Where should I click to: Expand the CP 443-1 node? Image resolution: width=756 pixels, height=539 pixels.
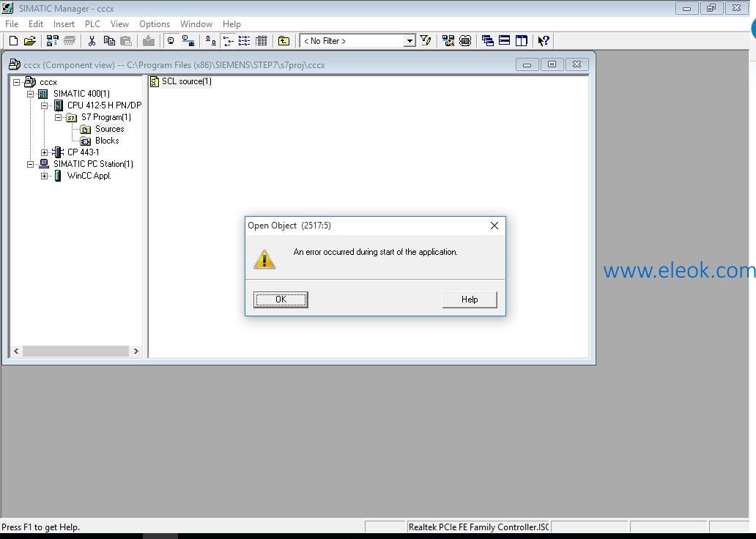(45, 152)
